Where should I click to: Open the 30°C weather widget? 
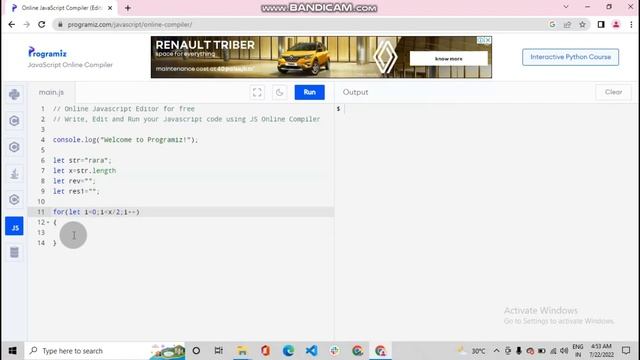(x=472, y=351)
